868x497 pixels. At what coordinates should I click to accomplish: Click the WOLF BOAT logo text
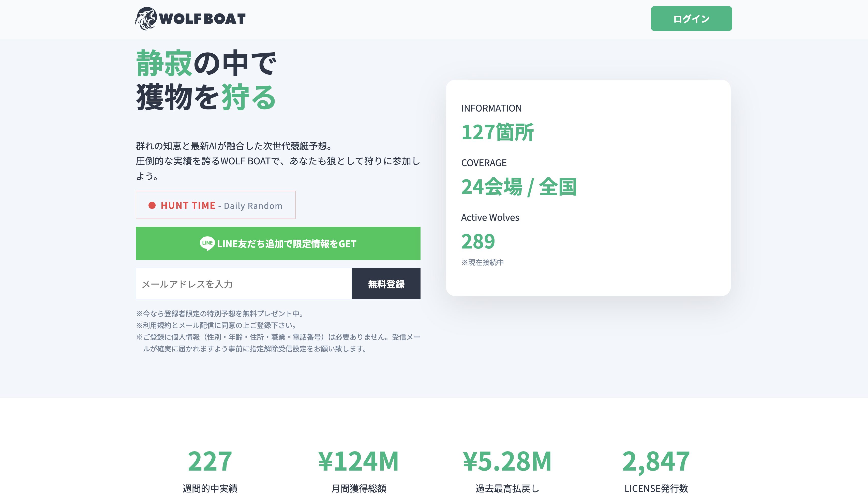click(x=202, y=19)
